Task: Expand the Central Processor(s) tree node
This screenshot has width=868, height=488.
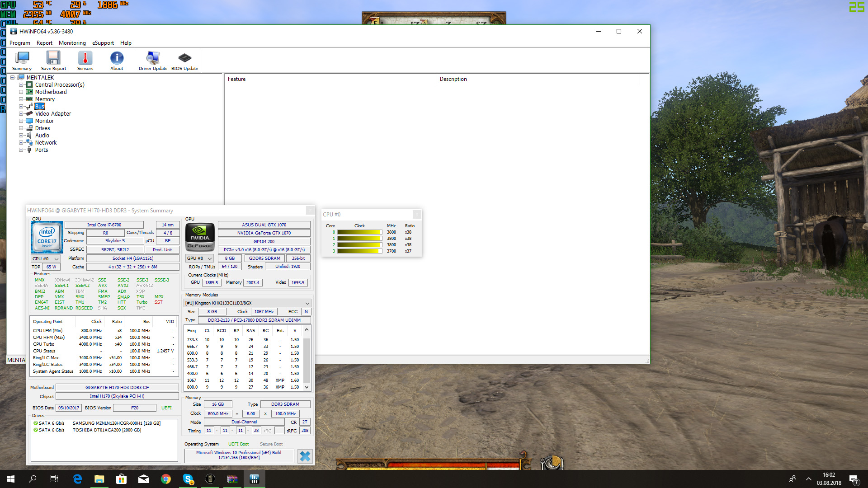Action: click(x=21, y=85)
